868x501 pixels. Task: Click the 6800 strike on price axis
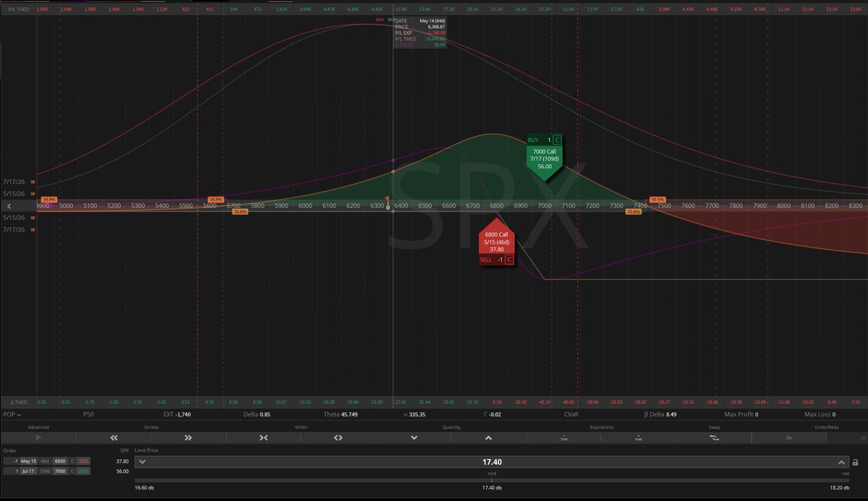coord(497,206)
